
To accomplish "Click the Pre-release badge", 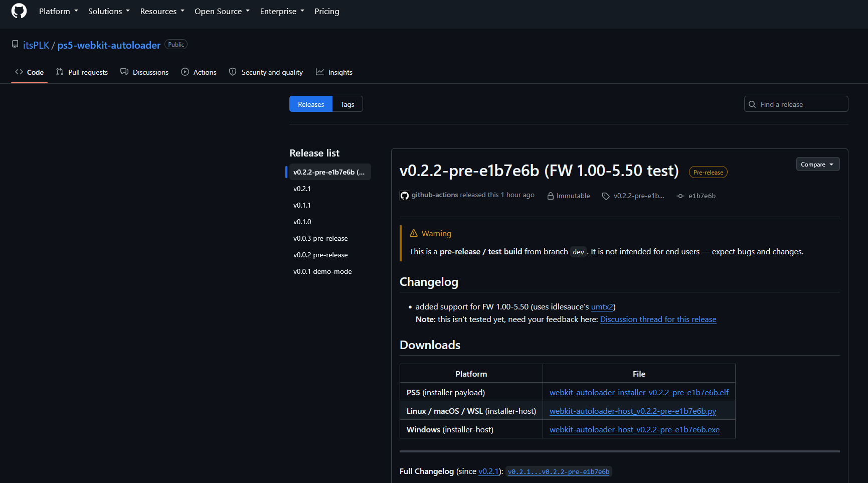I will [x=708, y=172].
